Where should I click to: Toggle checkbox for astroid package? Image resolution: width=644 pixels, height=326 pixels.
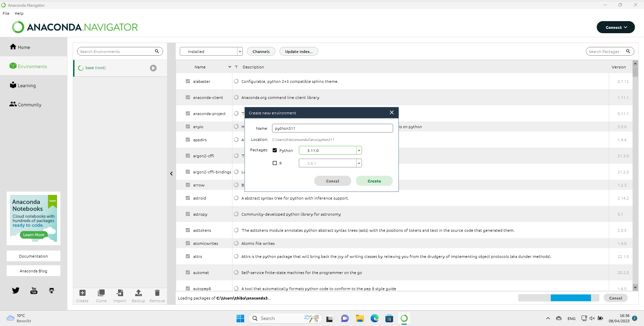[188, 198]
